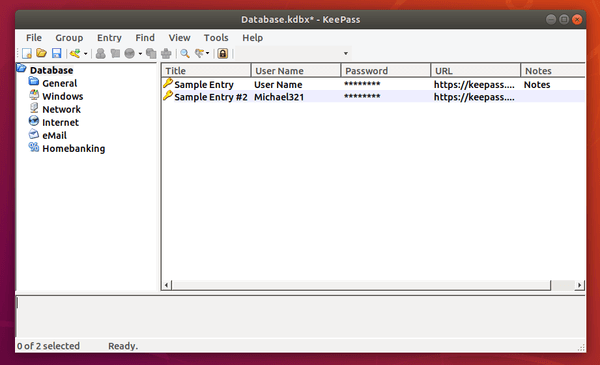Screen dimensions: 600x365
Task: Select the Internet group in tree
Action: (x=60, y=122)
